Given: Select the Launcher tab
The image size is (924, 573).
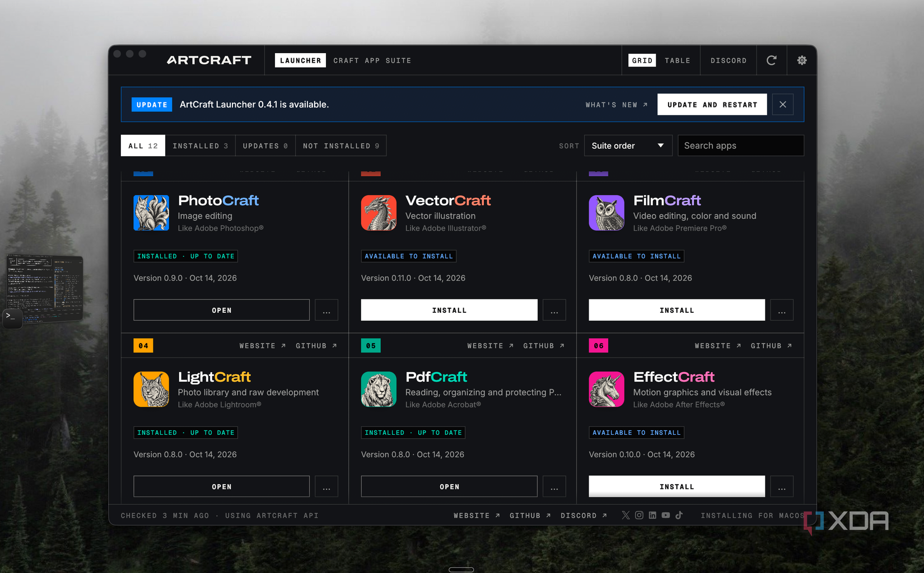Looking at the screenshot, I should (301, 60).
